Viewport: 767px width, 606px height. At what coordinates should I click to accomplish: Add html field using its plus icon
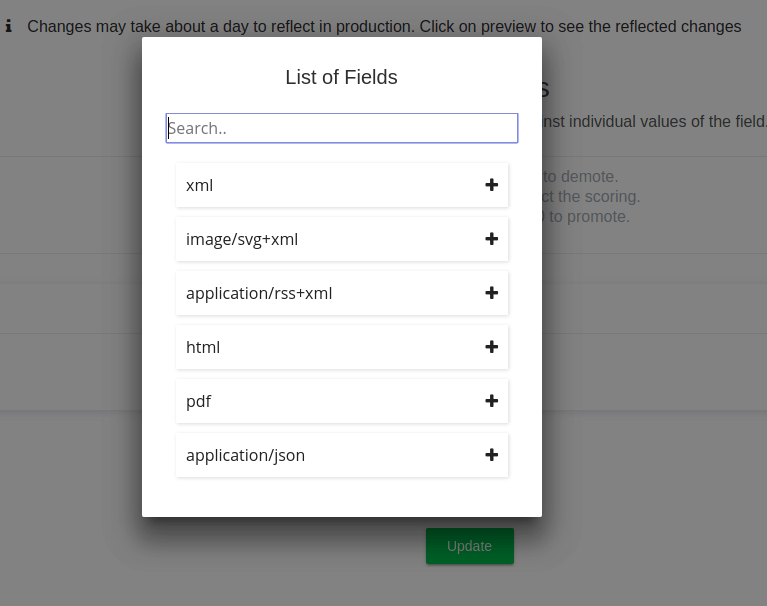point(491,347)
